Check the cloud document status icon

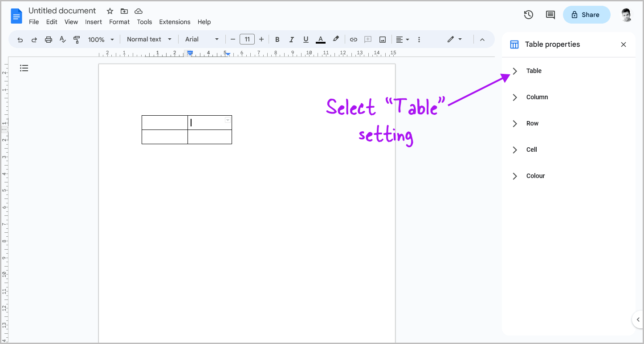pos(139,11)
